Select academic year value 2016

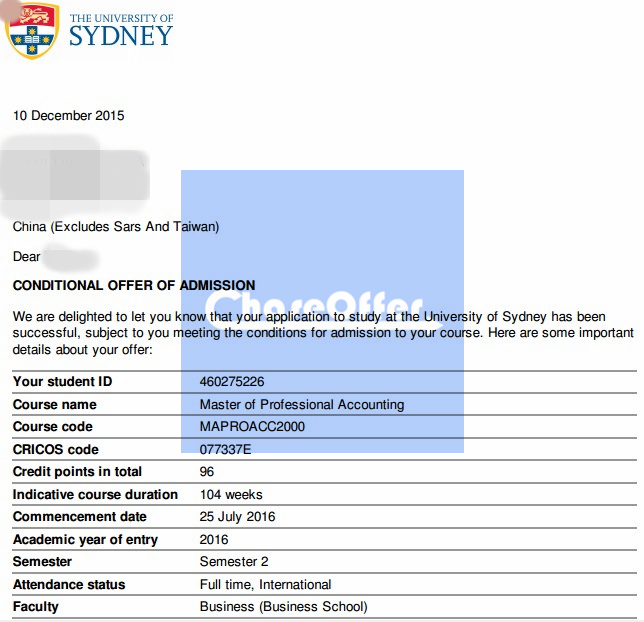[214, 539]
